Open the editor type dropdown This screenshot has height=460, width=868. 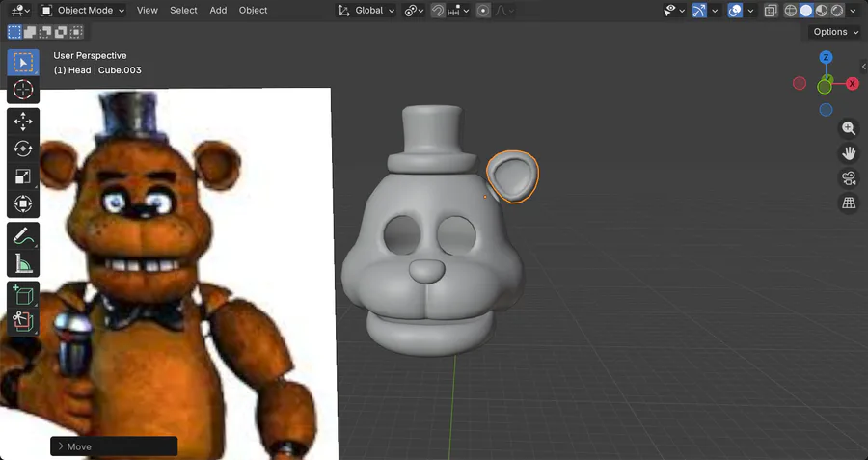click(x=21, y=10)
